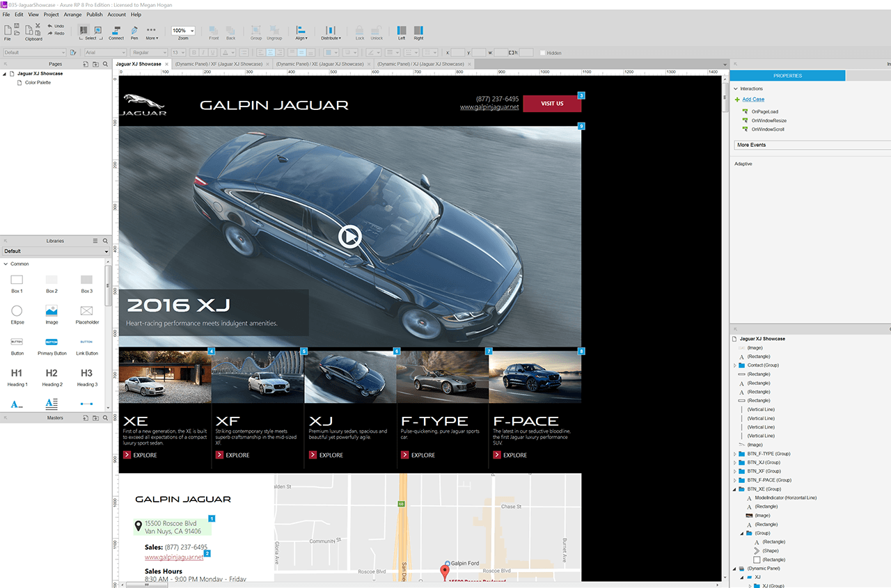Image resolution: width=891 pixels, height=588 pixels.
Task: Open the File menu
Action: [x=6, y=15]
